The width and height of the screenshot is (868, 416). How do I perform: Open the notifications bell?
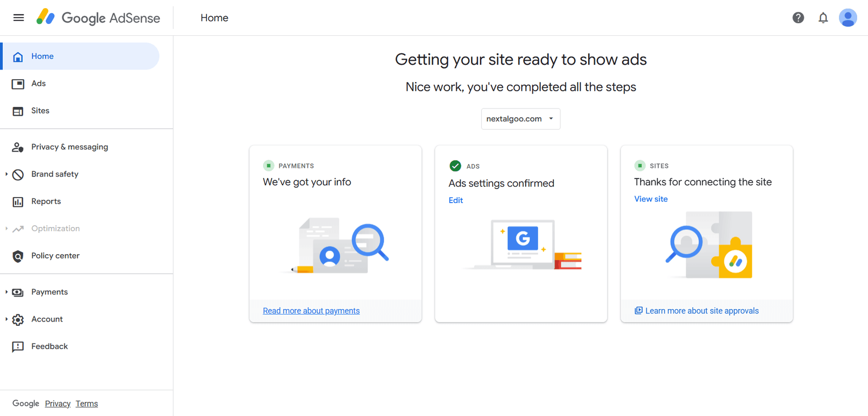pos(823,17)
